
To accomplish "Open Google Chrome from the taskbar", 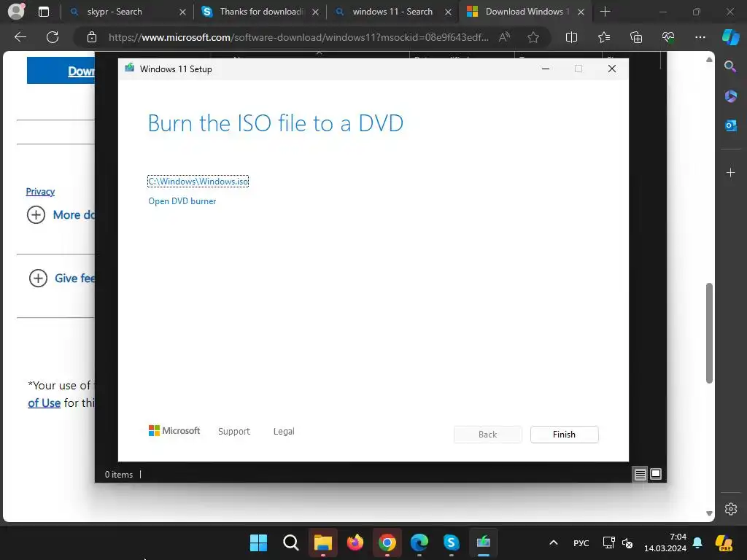I will (387, 542).
